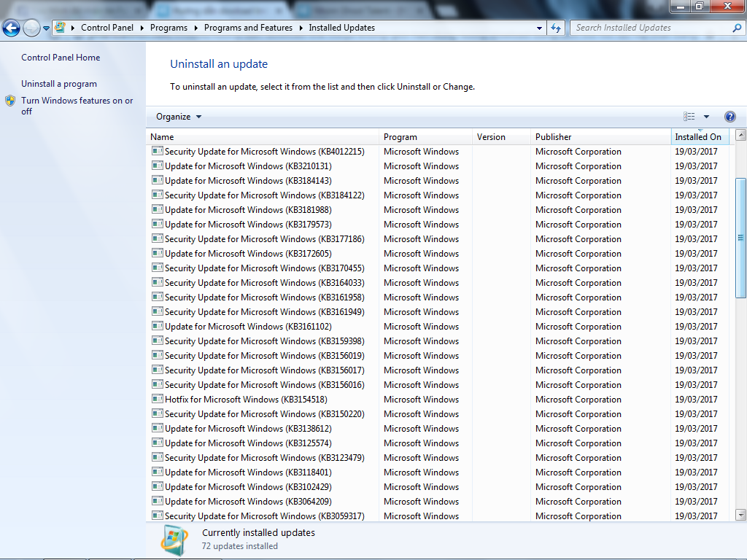
Task: Select Update for Microsoft Windows (KB3125574)
Action: [248, 443]
